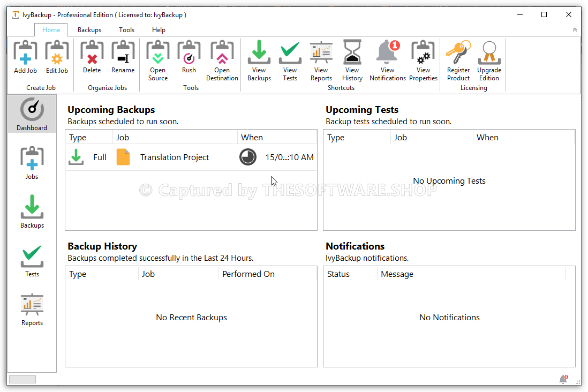Open the Tests sidebar section
This screenshot has height=392, width=588.
pos(32,261)
